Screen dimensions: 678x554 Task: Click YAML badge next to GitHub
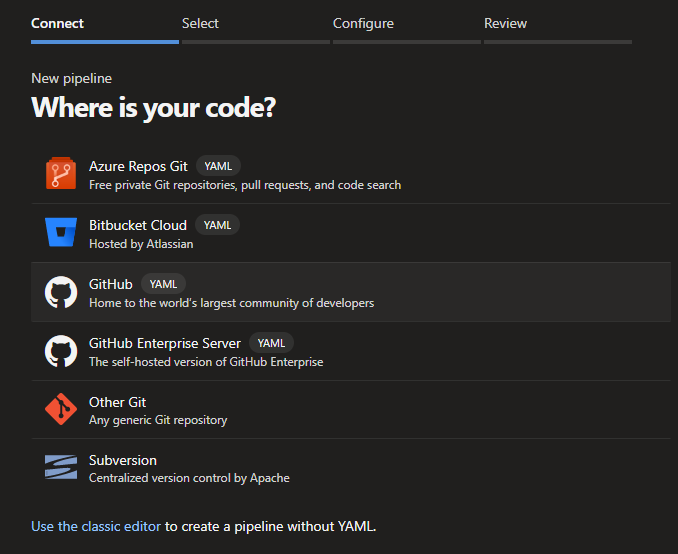pyautogui.click(x=163, y=284)
